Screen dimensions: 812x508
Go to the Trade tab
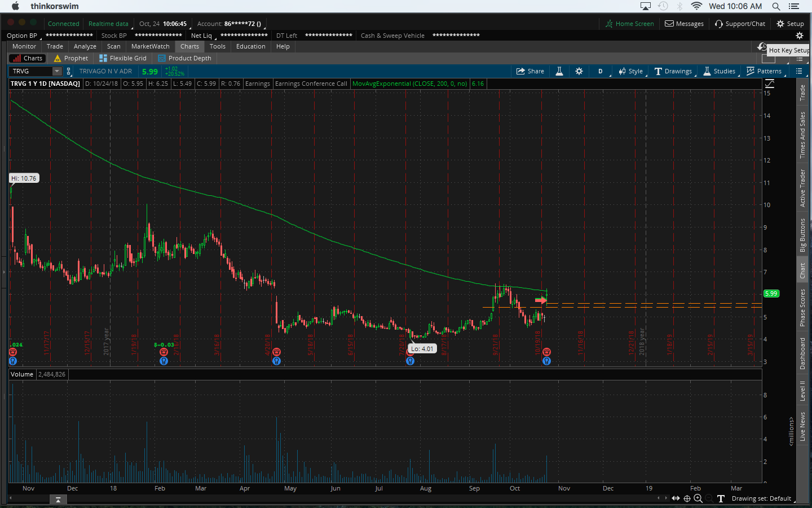55,46
